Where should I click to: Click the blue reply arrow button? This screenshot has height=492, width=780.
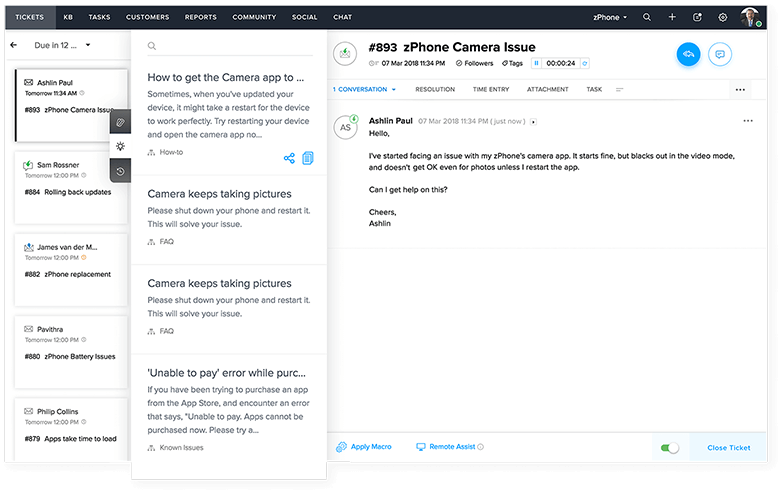click(688, 54)
